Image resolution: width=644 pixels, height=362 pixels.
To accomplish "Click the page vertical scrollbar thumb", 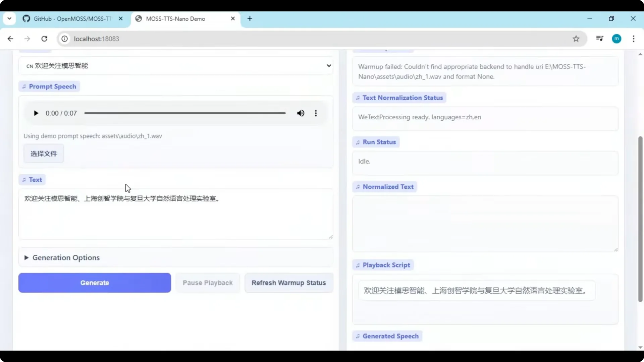I will click(640, 219).
